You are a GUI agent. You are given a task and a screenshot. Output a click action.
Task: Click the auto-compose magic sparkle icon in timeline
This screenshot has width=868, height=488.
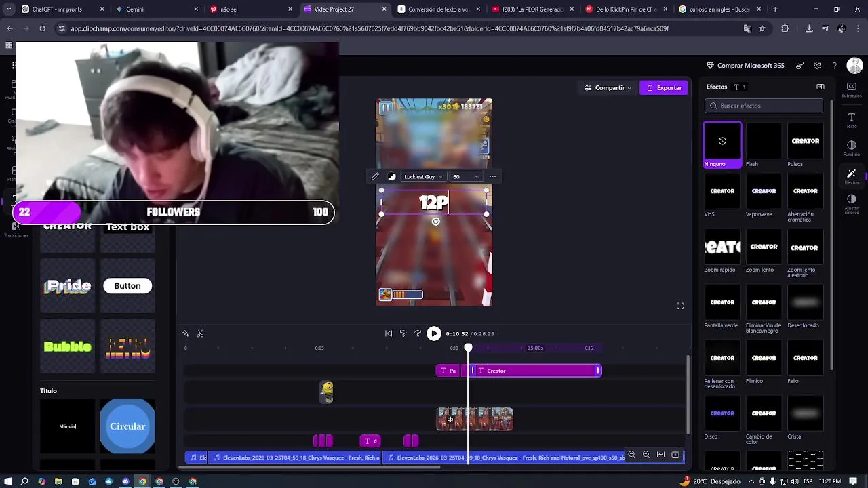[x=186, y=333]
